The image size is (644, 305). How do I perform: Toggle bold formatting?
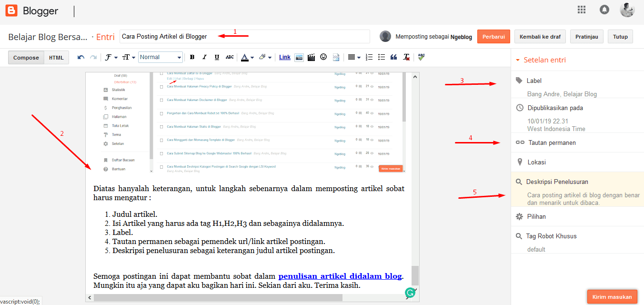pyautogui.click(x=192, y=57)
